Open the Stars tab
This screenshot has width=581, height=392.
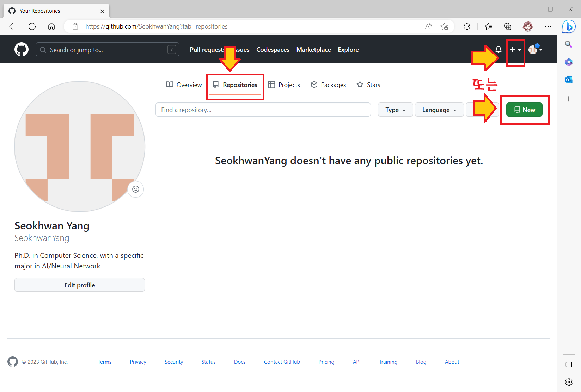tap(368, 85)
